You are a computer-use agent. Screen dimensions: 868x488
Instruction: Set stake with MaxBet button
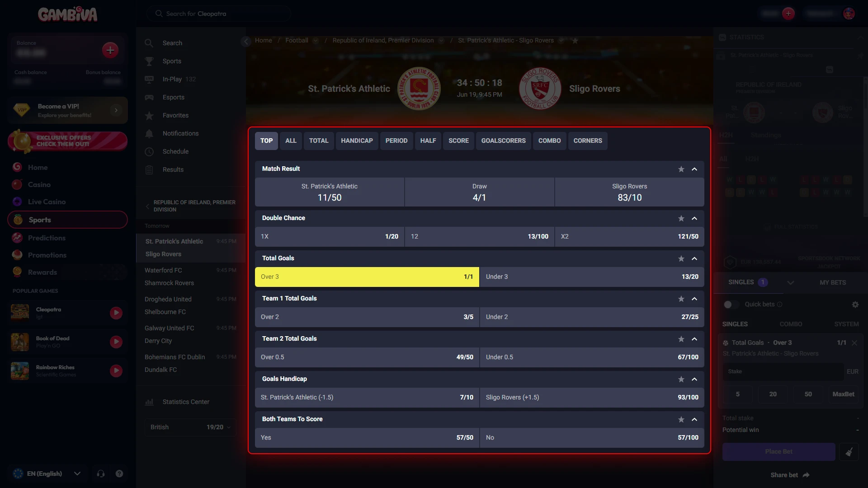[843, 394]
